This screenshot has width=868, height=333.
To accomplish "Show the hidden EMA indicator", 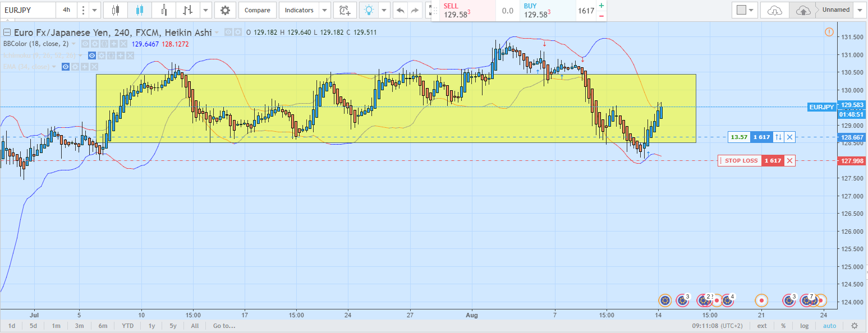I will tap(66, 67).
